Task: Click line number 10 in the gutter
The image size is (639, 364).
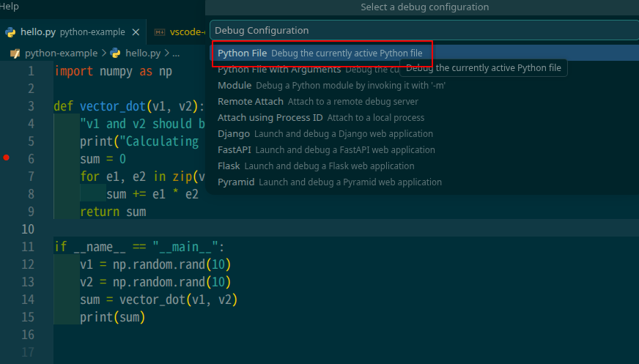Action: (28, 229)
